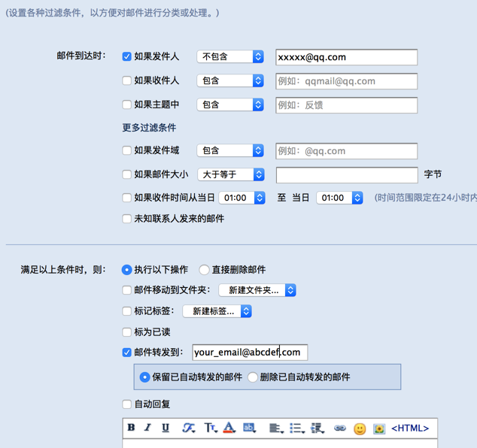The width and height of the screenshot is (477, 448).
Task: Choose 保留已自动转发的邮件 option
Action: point(144,377)
